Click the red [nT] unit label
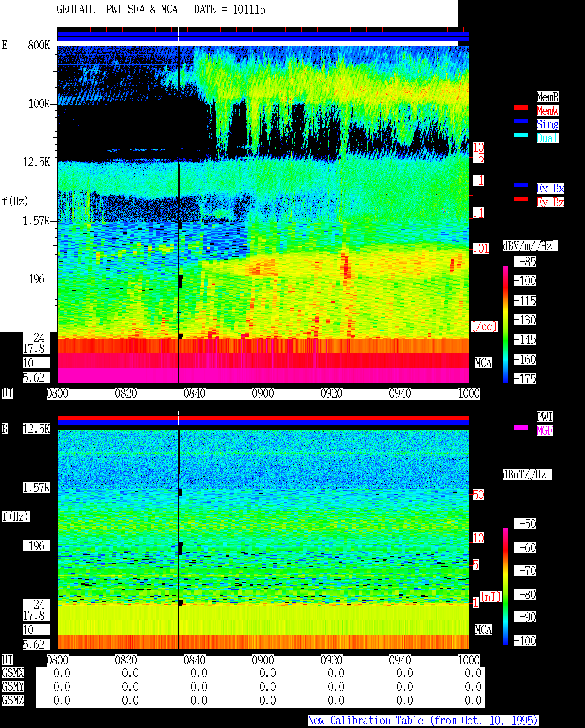 click(491, 597)
